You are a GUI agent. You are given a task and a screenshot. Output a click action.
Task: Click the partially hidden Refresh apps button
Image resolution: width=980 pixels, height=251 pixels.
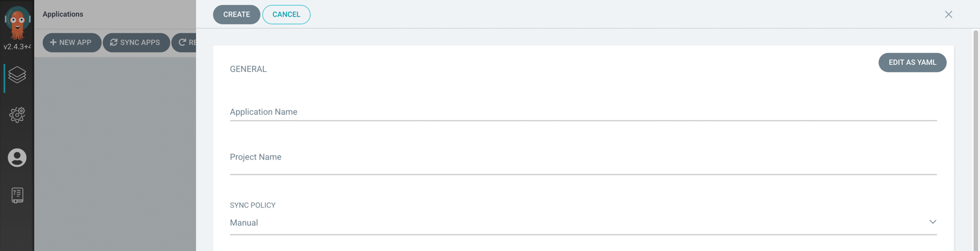pyautogui.click(x=184, y=42)
